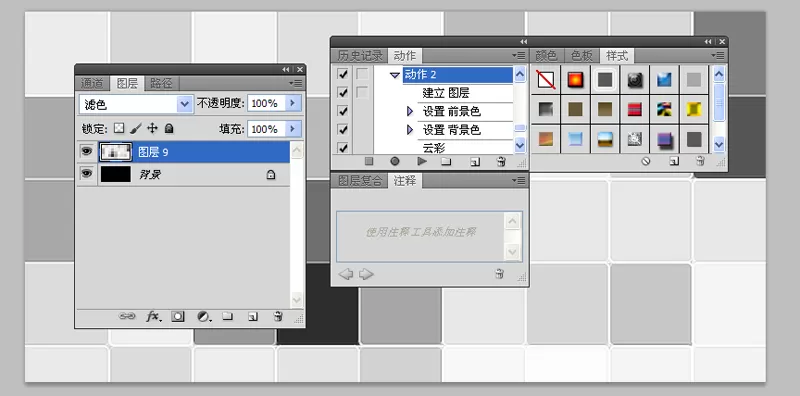Toggle the checkbox for 设置 背景色 step

pos(343,129)
